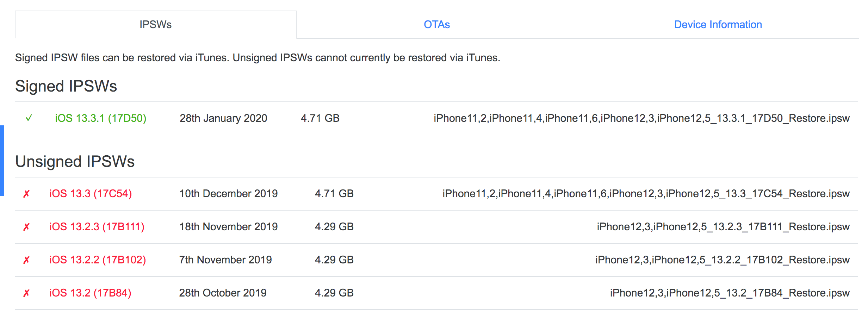The image size is (868, 312).
Task: Click the 28th January 2020 release date
Action: pyautogui.click(x=223, y=118)
